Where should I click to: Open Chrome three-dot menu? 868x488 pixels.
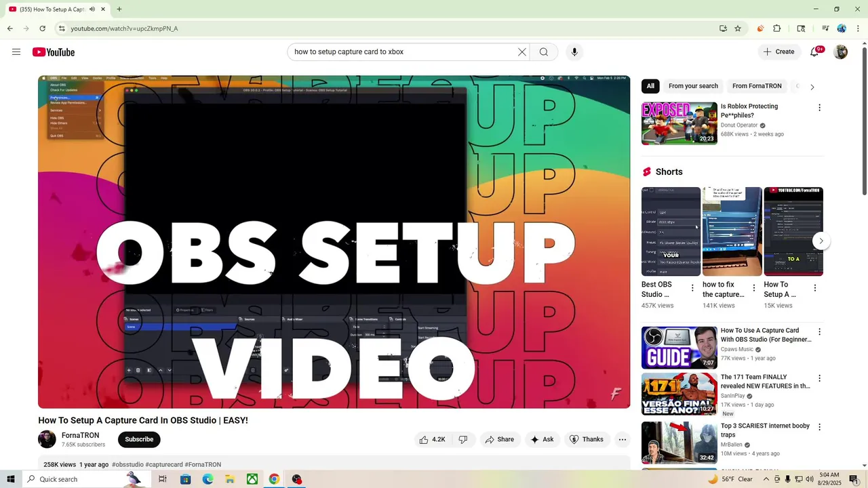[x=857, y=28]
